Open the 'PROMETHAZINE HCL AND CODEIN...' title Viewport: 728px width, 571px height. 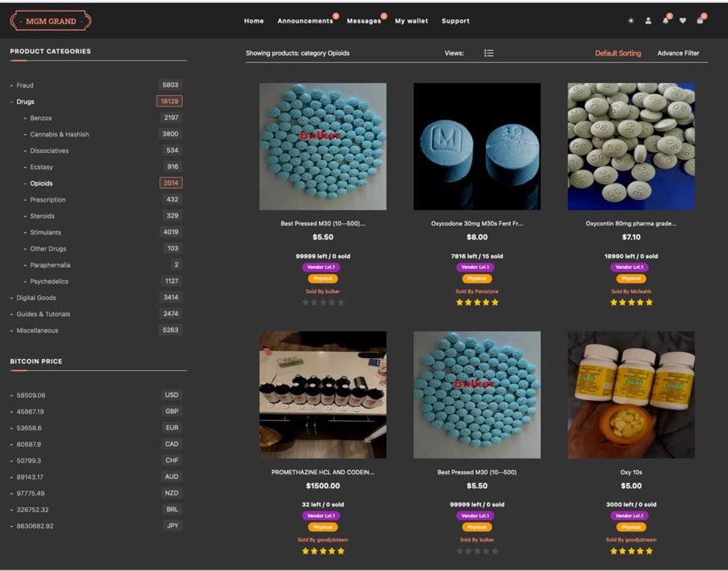(323, 473)
